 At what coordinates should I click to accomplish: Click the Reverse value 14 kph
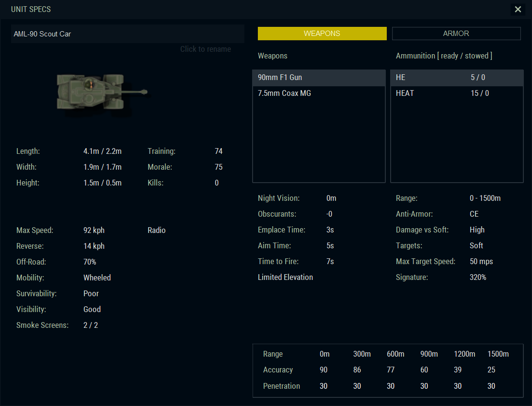click(94, 246)
